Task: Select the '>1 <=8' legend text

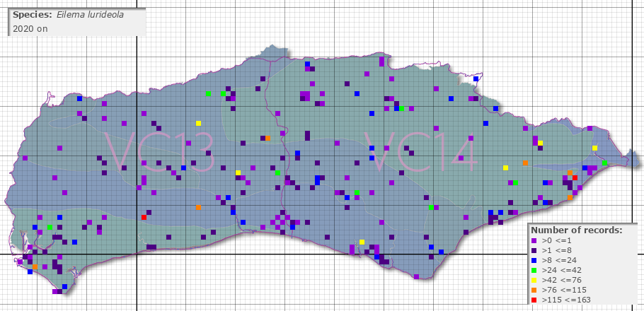Action: (556, 251)
